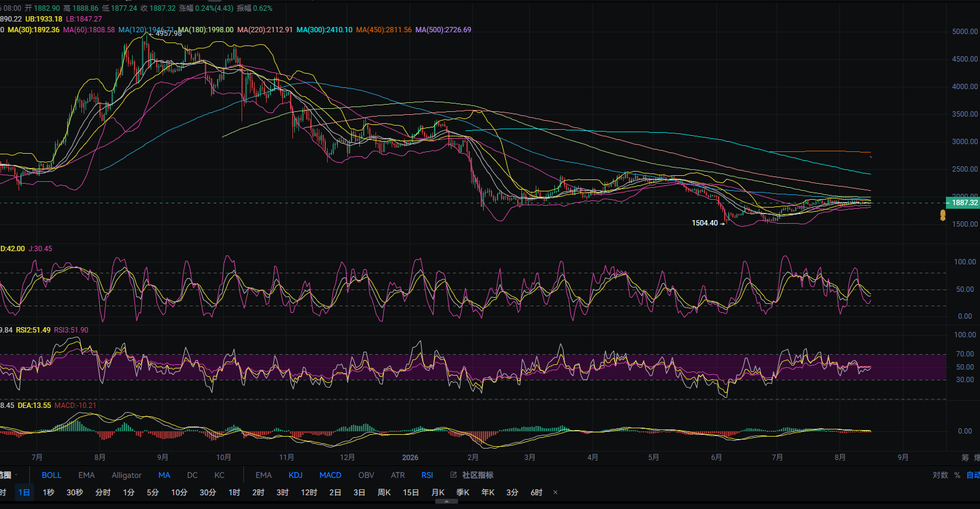Switch price axis to % percentage mode
Screen dimensions: 980x509
(x=957, y=475)
